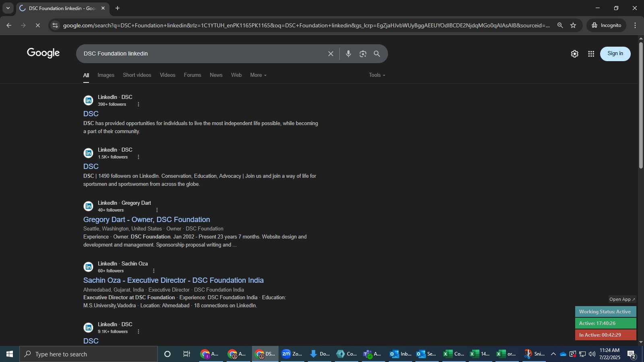Close the DSC Foundation linkedin tab
The height and width of the screenshot is (362, 644).
(103, 8)
